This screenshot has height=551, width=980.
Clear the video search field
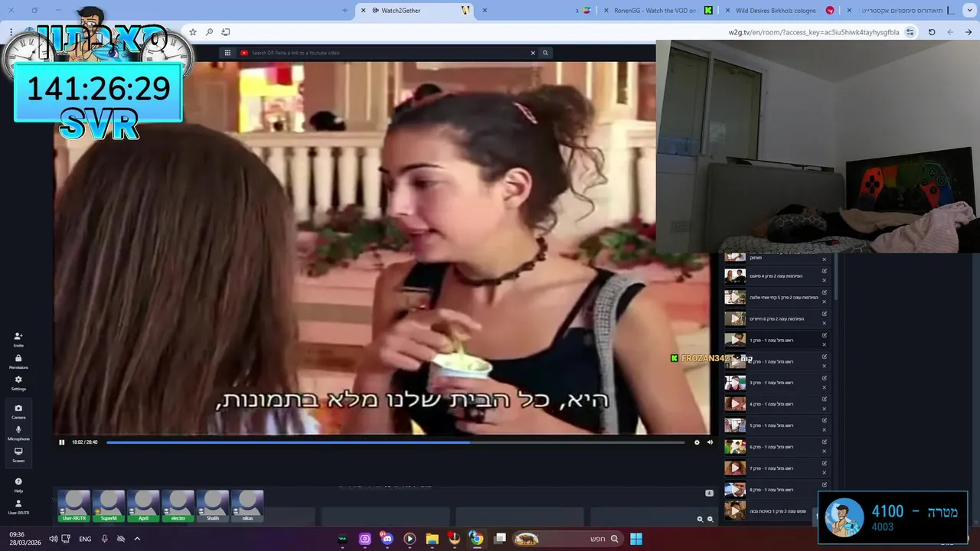click(x=533, y=53)
